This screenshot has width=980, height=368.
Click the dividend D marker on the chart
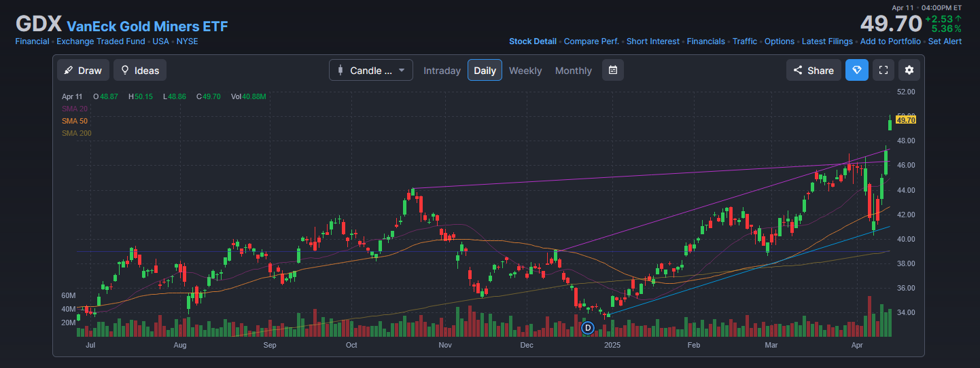tap(589, 328)
